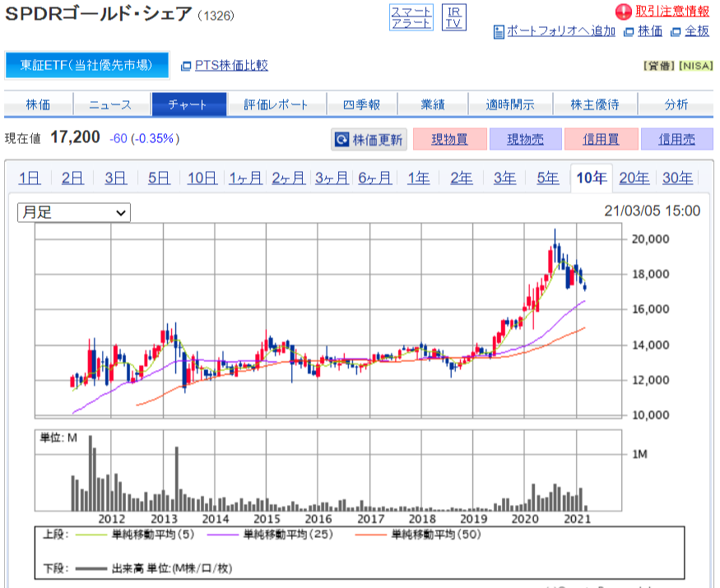The image size is (720, 588).
Task: Click the tallest 2011 volume bar
Action: [90, 473]
